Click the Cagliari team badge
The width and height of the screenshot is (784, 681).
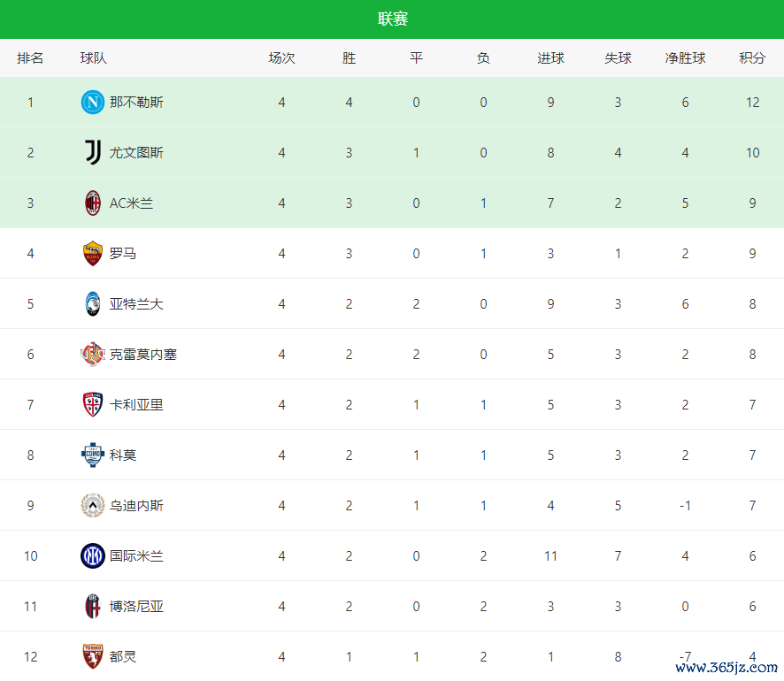click(93, 405)
